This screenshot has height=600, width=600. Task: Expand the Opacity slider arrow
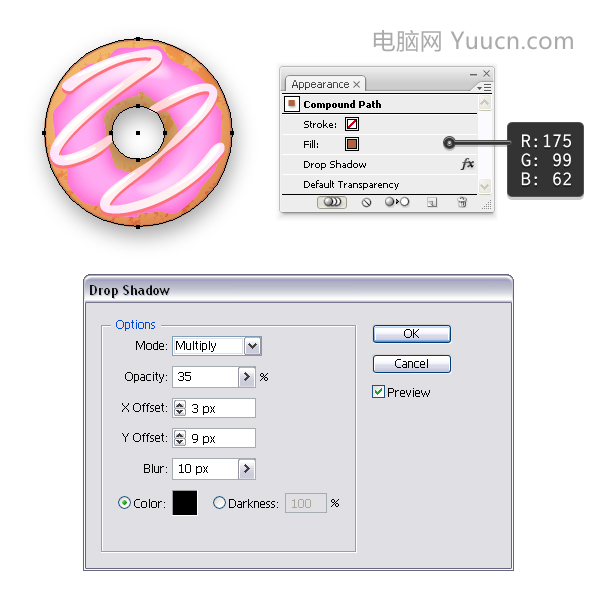pos(247,377)
